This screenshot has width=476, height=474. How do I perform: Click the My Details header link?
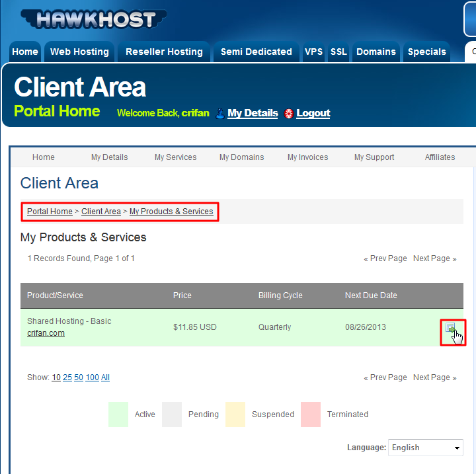click(253, 113)
